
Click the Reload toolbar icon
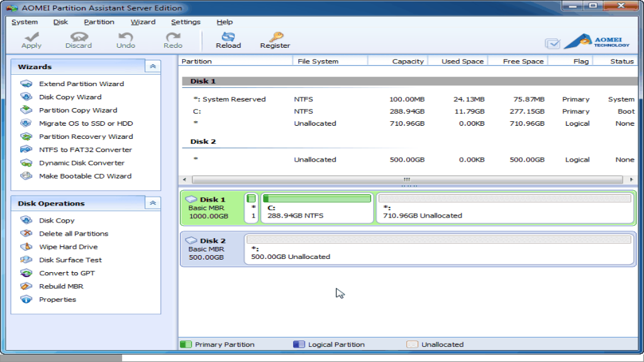coord(228,36)
